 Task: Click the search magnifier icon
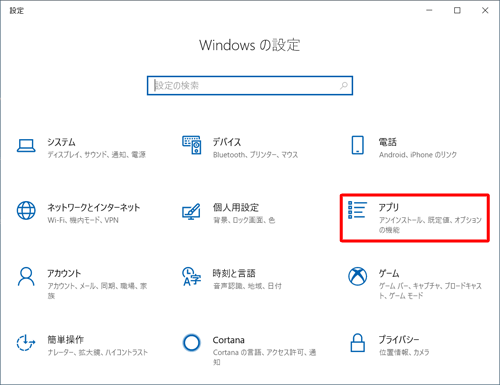click(344, 86)
